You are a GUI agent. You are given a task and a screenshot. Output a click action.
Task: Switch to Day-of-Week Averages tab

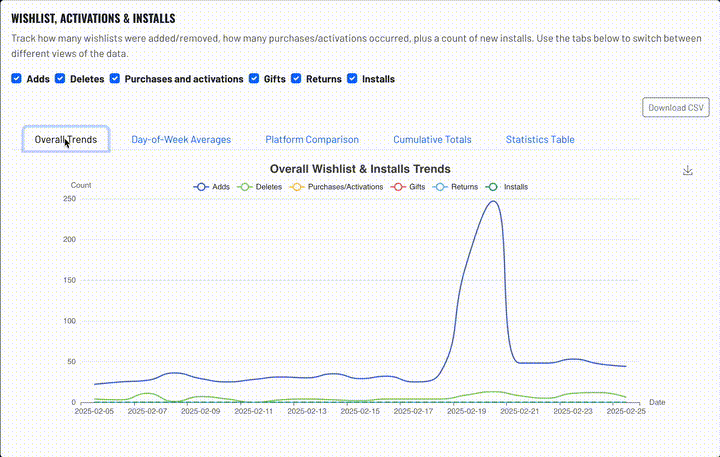(181, 140)
